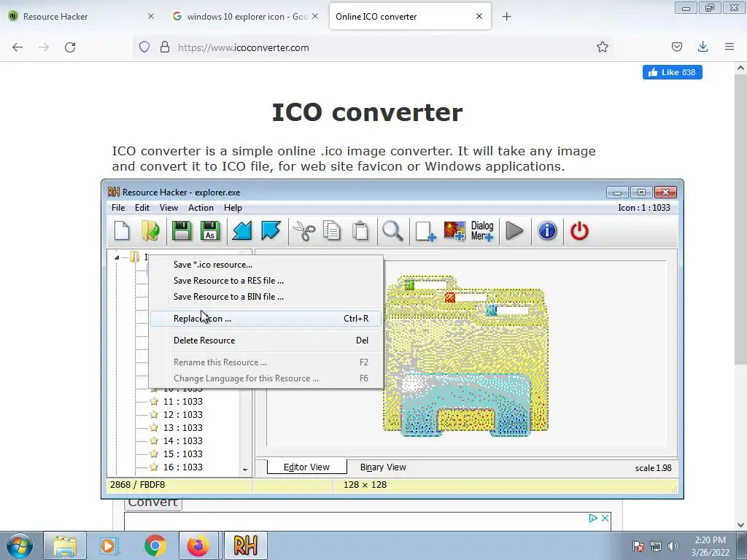Viewport: 747px width, 560px height.
Task: Choose Save Resource to a RES file
Action: [266, 281]
